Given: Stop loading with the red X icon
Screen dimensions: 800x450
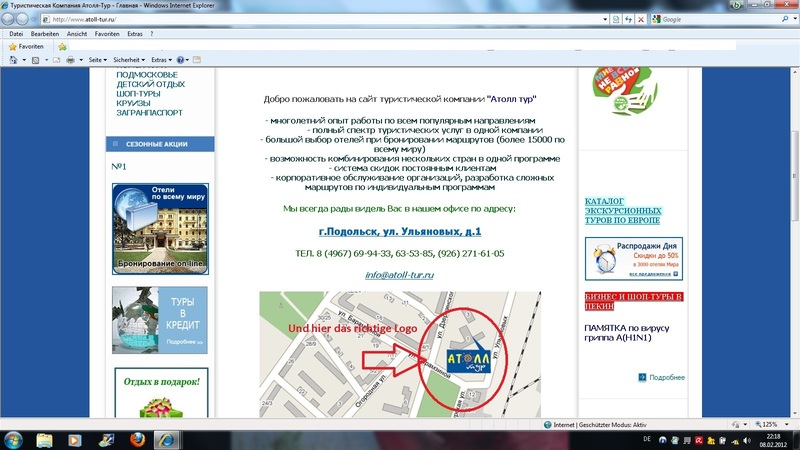Looking at the screenshot, I should point(641,19).
